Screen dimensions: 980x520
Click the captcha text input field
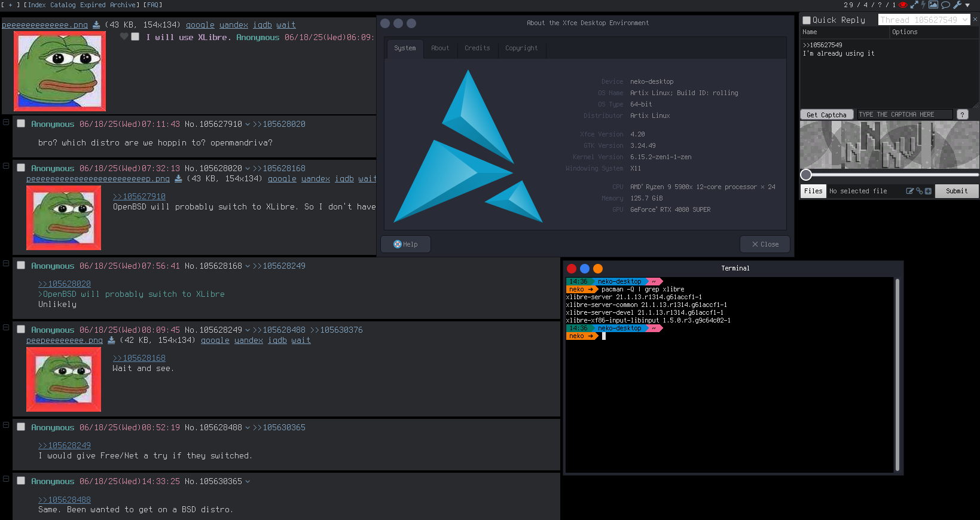pos(905,114)
